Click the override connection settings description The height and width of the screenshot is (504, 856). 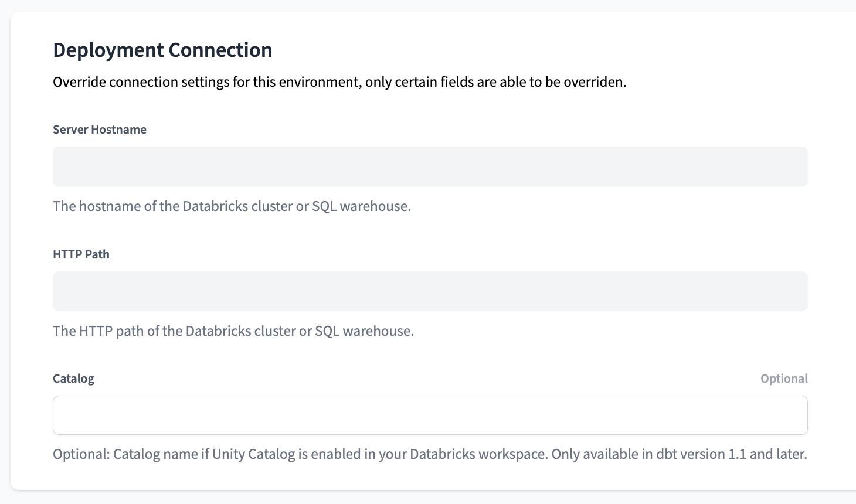(339, 81)
